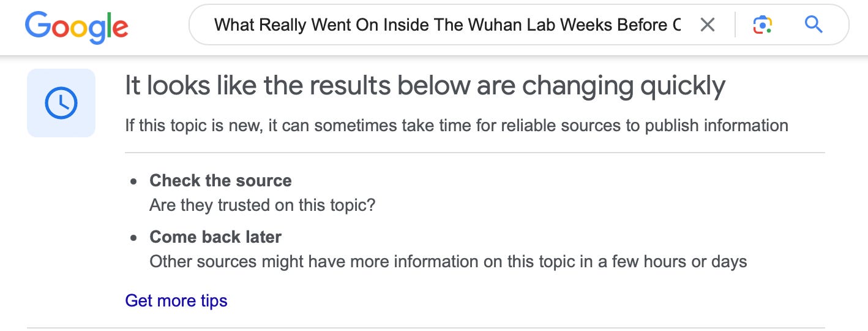Click the bullet beside Come back later
Viewport: 868px width, 331px height.
coord(134,238)
